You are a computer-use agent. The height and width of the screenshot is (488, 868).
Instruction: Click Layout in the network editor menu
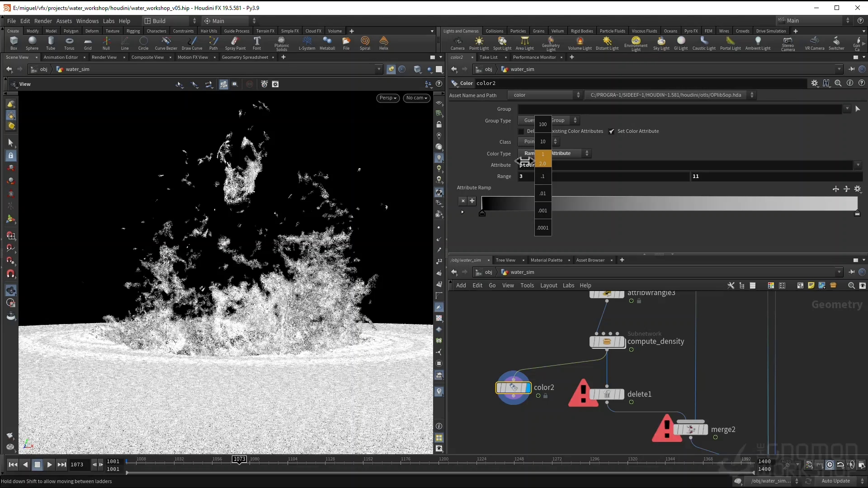click(x=548, y=286)
